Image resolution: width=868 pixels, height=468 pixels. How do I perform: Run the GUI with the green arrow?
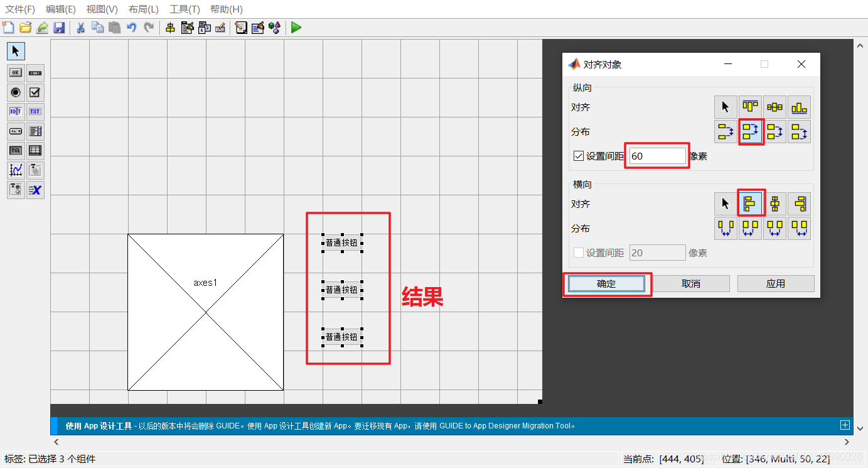(x=296, y=28)
